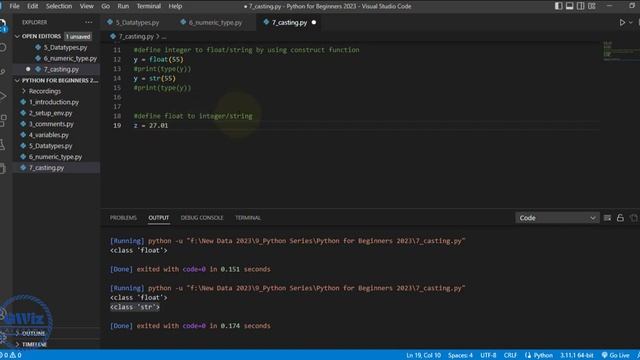The image size is (640, 360).
Task: Switch to the Debug Console tab
Action: point(202,218)
